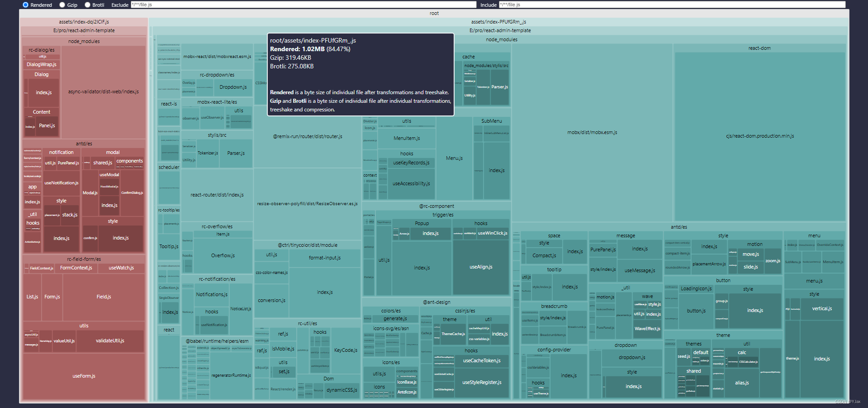Click the FormContext.js cell
Image resolution: width=868 pixels, height=408 pixels.
pyautogui.click(x=76, y=268)
